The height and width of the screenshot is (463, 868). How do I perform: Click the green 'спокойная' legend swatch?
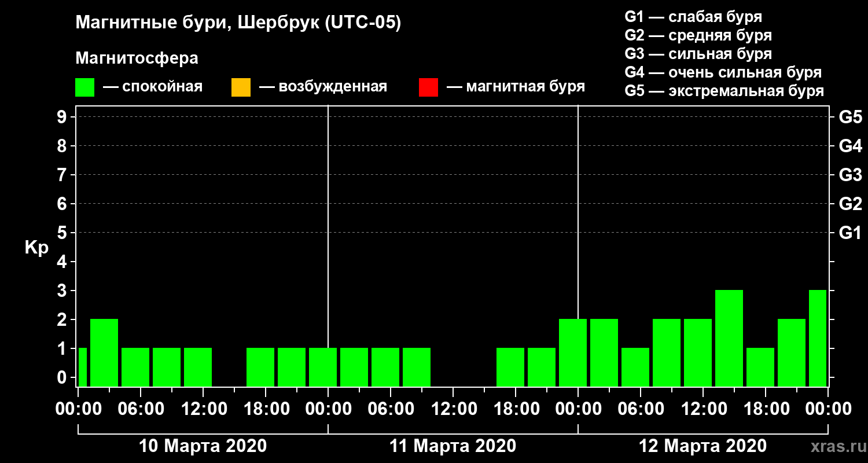point(84,87)
